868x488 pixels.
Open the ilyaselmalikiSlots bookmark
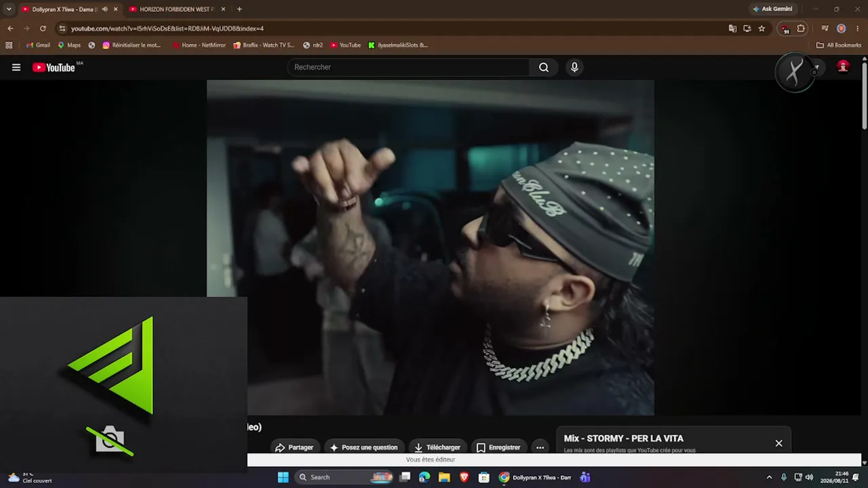(398, 45)
